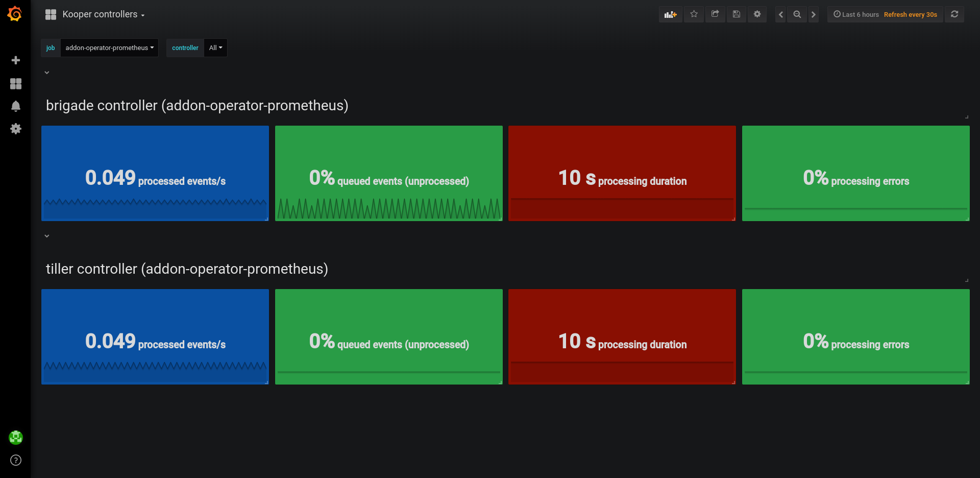Collapse the brigade controller row chevron

[x=47, y=73]
